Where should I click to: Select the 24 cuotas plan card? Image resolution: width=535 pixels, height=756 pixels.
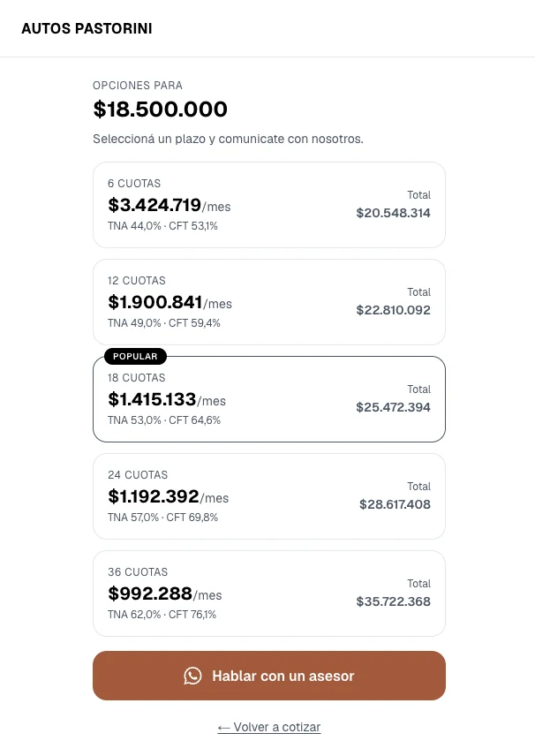(x=269, y=496)
